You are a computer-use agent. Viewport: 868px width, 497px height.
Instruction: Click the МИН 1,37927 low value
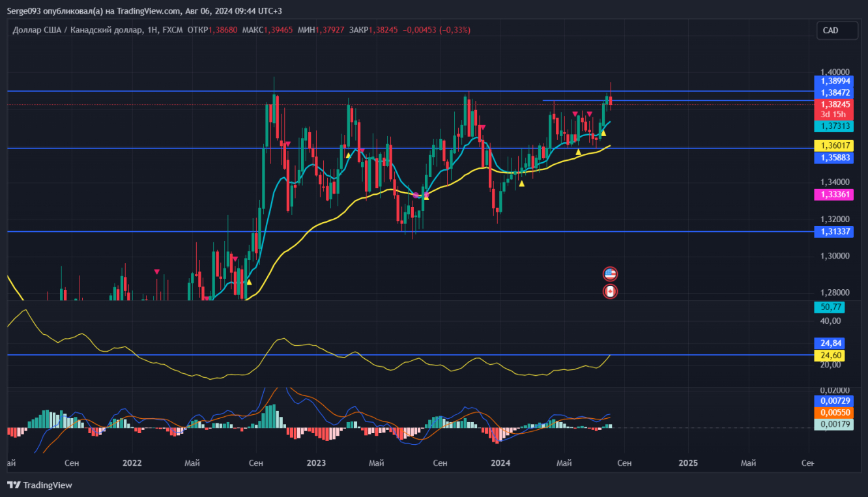pos(321,30)
